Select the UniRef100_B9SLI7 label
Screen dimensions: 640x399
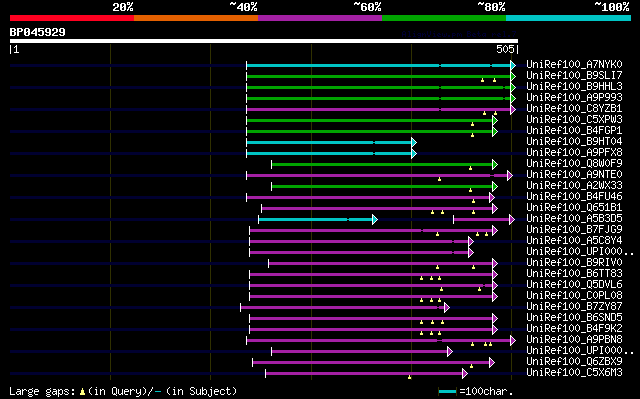point(574,75)
